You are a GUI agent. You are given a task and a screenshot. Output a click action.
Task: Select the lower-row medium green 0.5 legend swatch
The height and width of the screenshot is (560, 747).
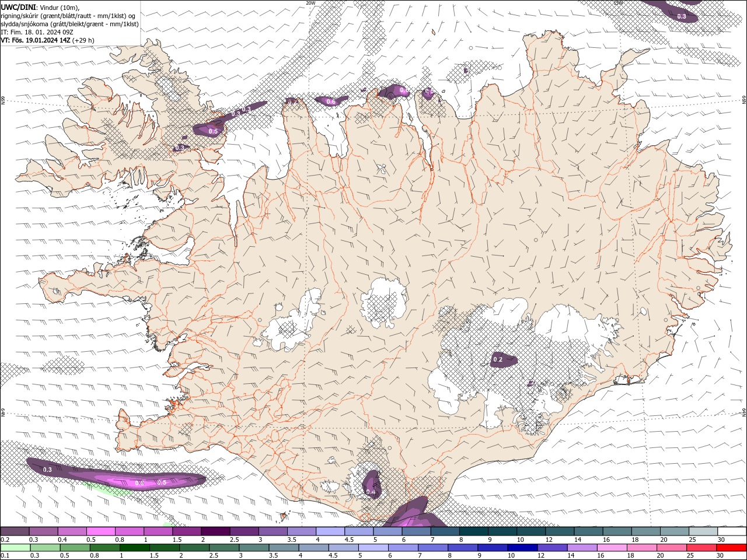coord(75,548)
